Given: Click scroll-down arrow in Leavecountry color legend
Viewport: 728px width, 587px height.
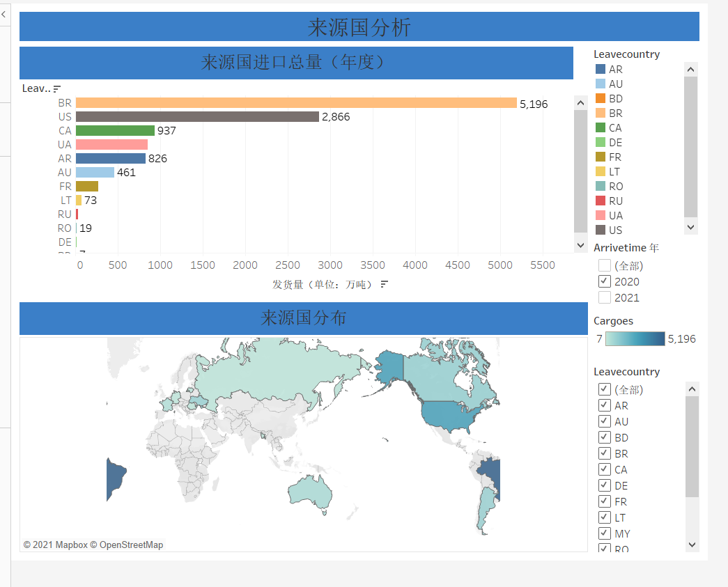Looking at the screenshot, I should (x=690, y=227).
